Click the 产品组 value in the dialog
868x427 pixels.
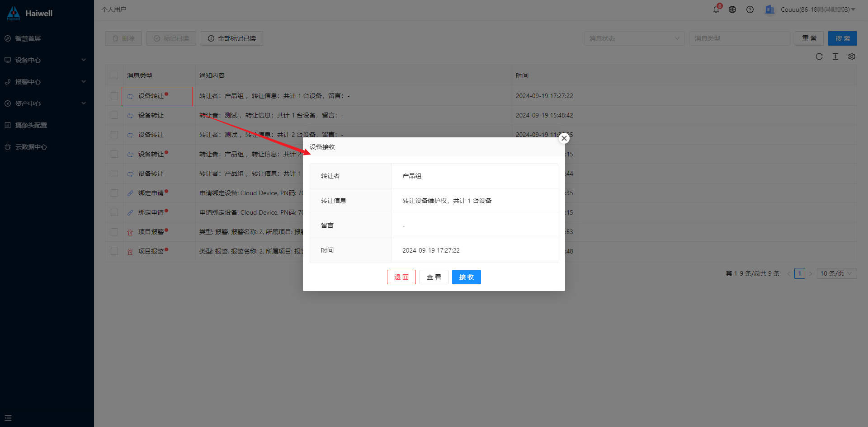click(412, 176)
